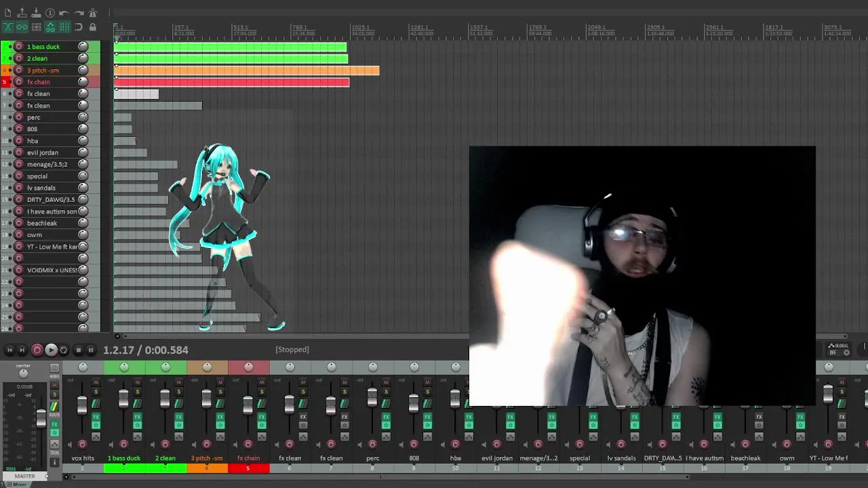Toggle the auto-crossfade toolbar icon
The height and width of the screenshot is (488, 868).
tap(7, 27)
